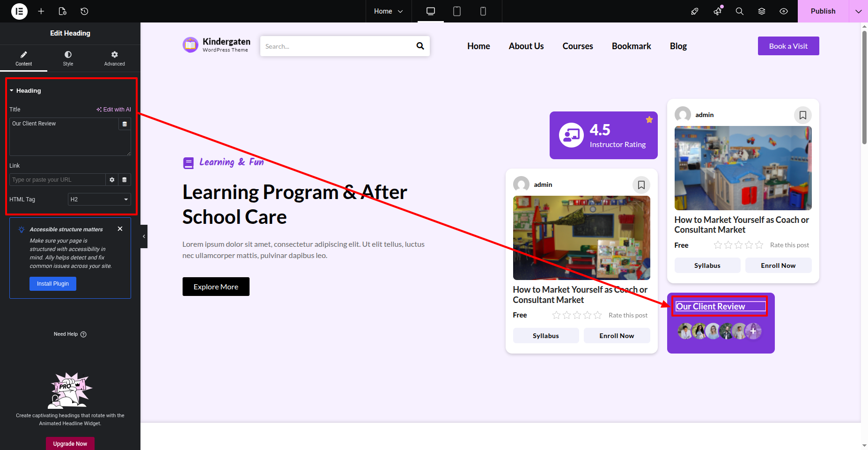Click the Upgrade Now button
Image resolution: width=868 pixels, height=450 pixels.
pyautogui.click(x=70, y=443)
